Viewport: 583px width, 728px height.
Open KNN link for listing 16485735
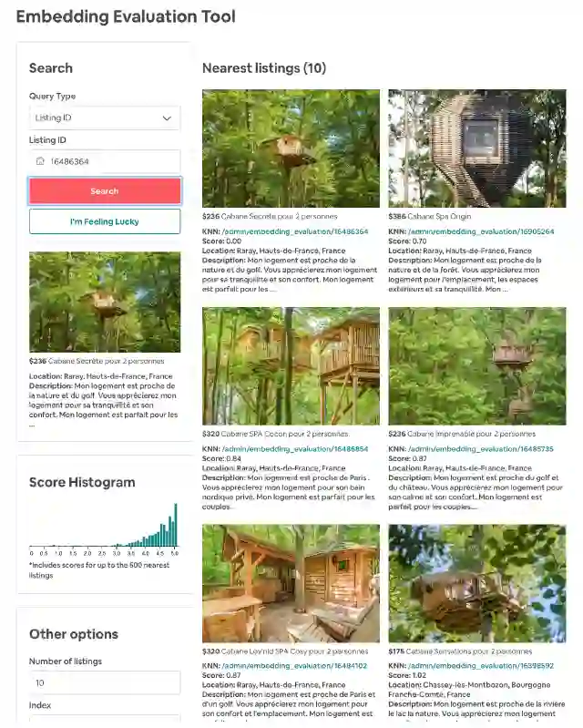[x=481, y=449]
